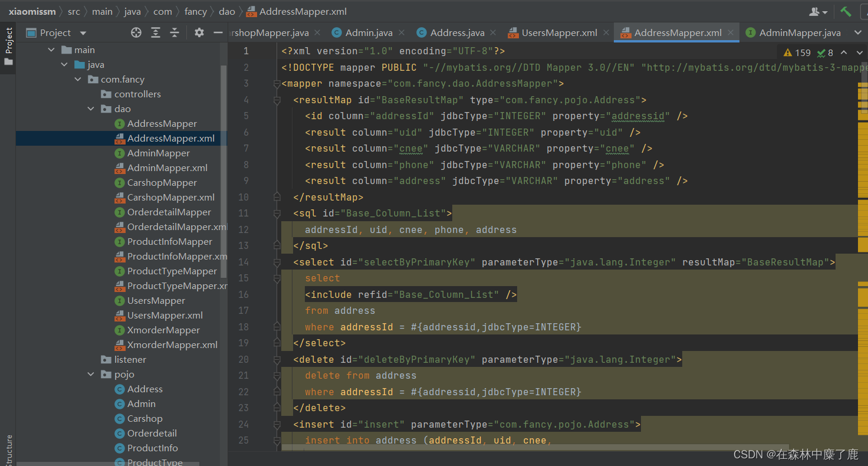Click the 8 typos checkmark indicator

click(x=824, y=53)
